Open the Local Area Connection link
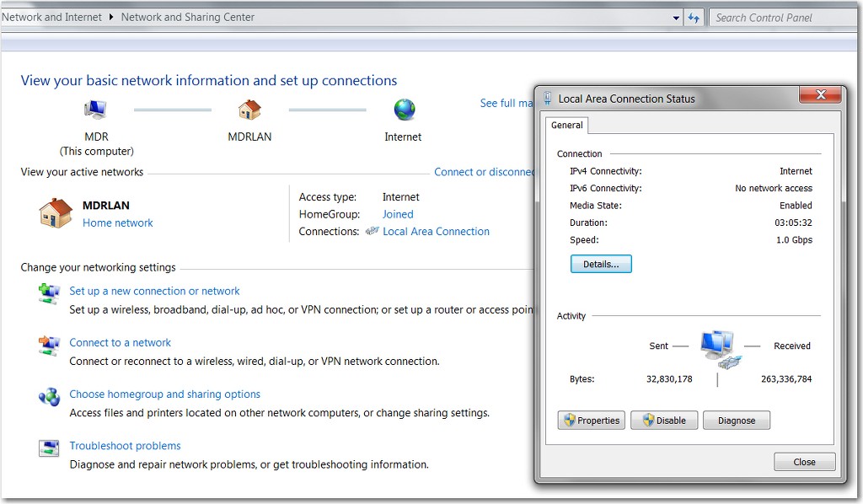This screenshot has height=504, width=863. pyautogui.click(x=436, y=232)
